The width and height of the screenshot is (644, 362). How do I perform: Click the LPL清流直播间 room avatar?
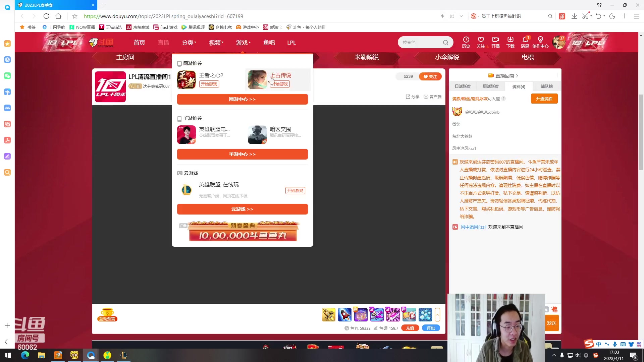pos(110,86)
